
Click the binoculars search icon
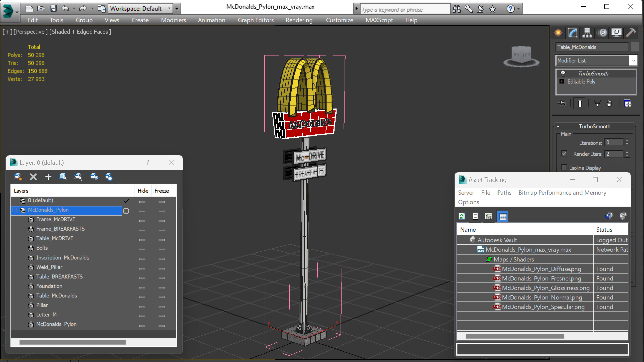coord(457,9)
